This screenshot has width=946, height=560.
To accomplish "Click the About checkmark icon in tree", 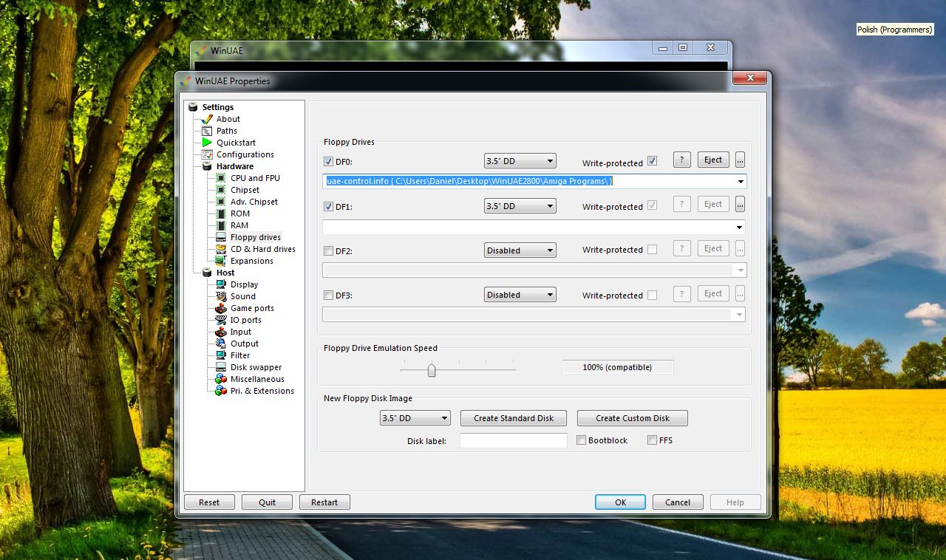I will pyautogui.click(x=207, y=119).
